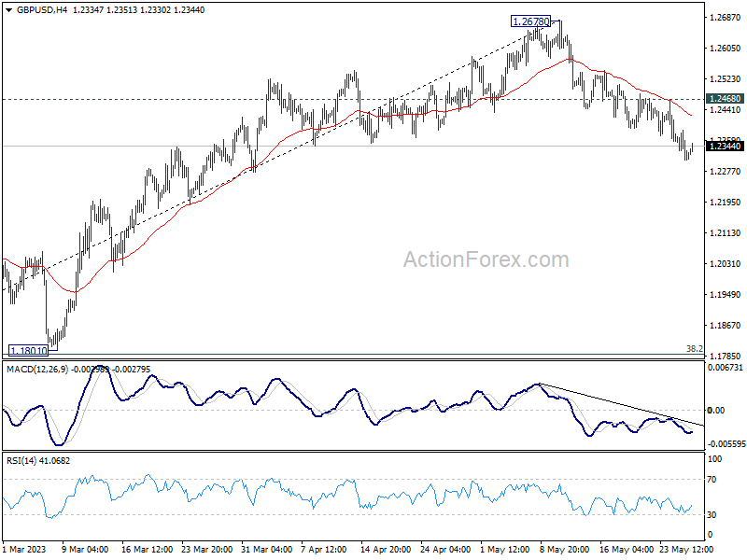Viewport: 747px width, 560px height.
Task: Click the 1.17850 price axis value
Action: (726, 357)
